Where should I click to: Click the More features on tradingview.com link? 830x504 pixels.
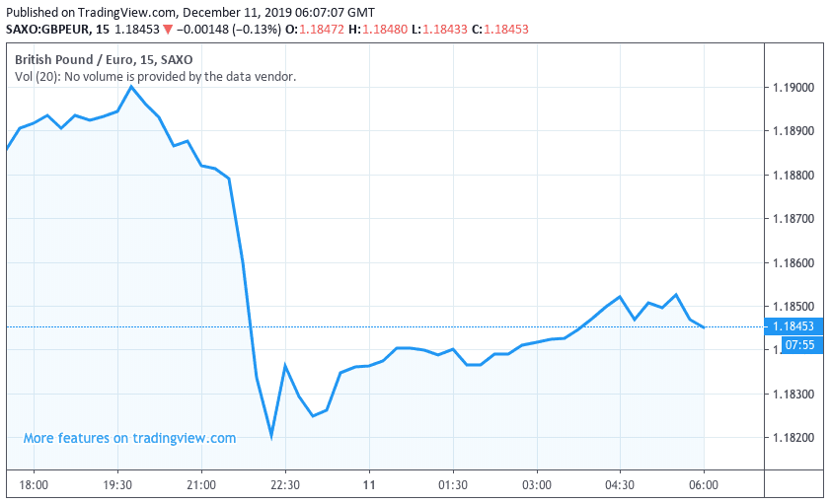[x=129, y=438]
